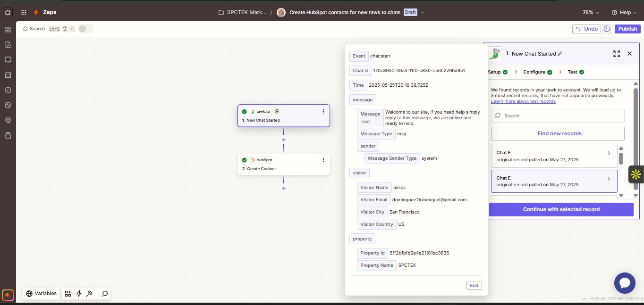Image resolution: width=644 pixels, height=305 pixels.
Task: Open the history clock icon in sidebar
Action: 8,90
